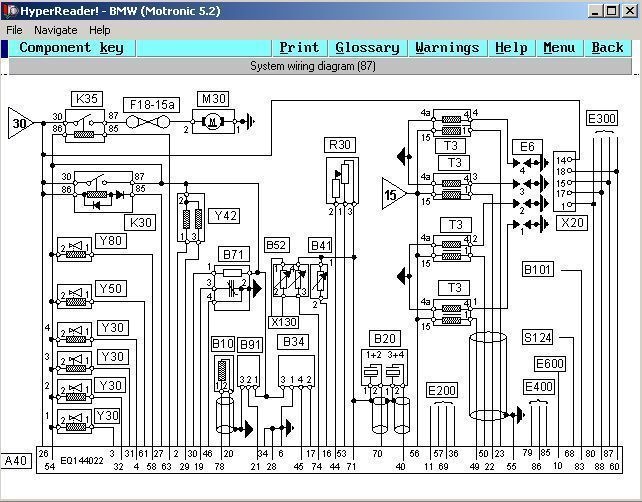
Task: Select the B20 knock sensor label
Action: pyautogui.click(x=385, y=339)
